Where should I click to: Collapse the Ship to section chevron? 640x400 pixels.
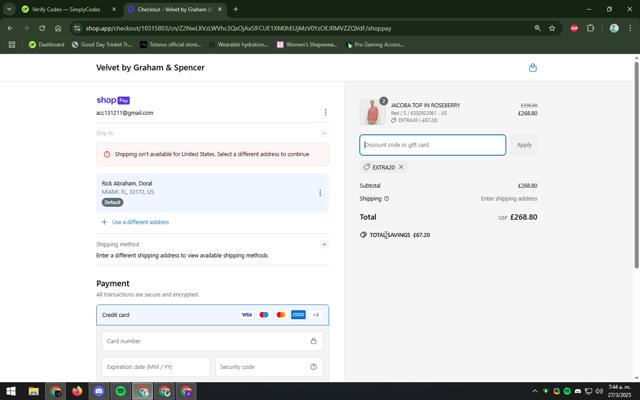[x=324, y=133]
